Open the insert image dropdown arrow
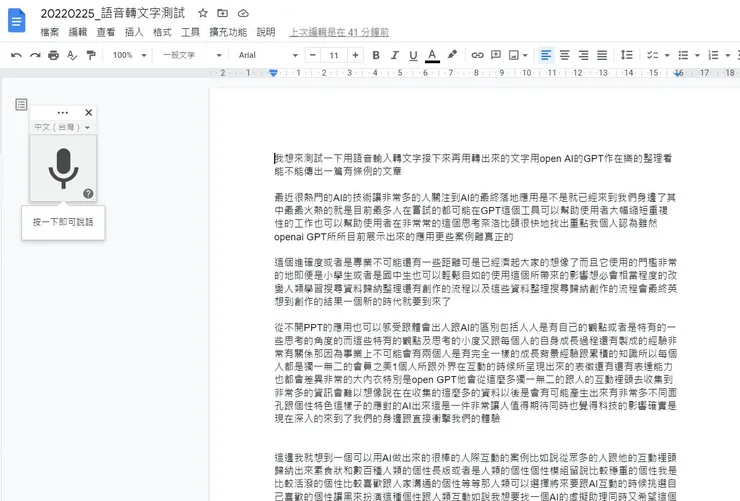The height and width of the screenshot is (501, 740). [525, 56]
